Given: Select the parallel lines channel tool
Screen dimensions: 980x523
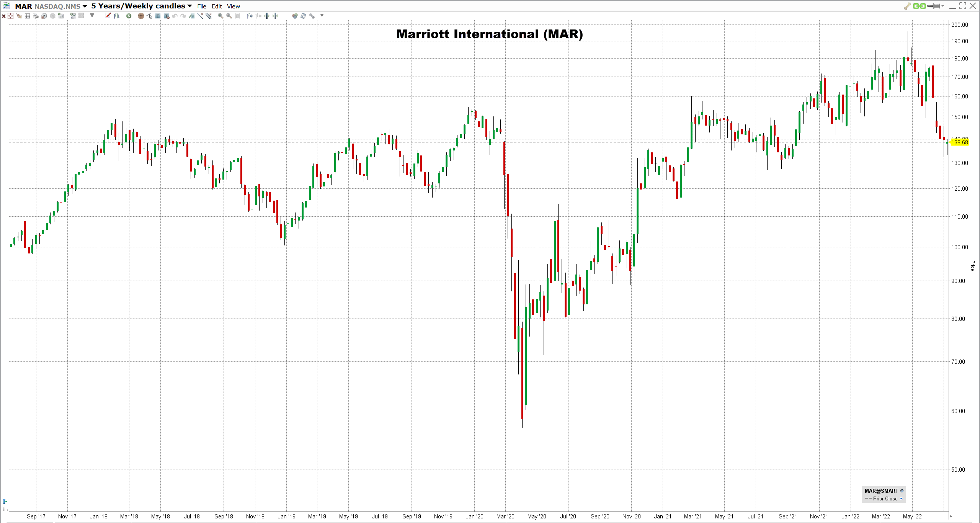Looking at the screenshot, I should (x=208, y=16).
